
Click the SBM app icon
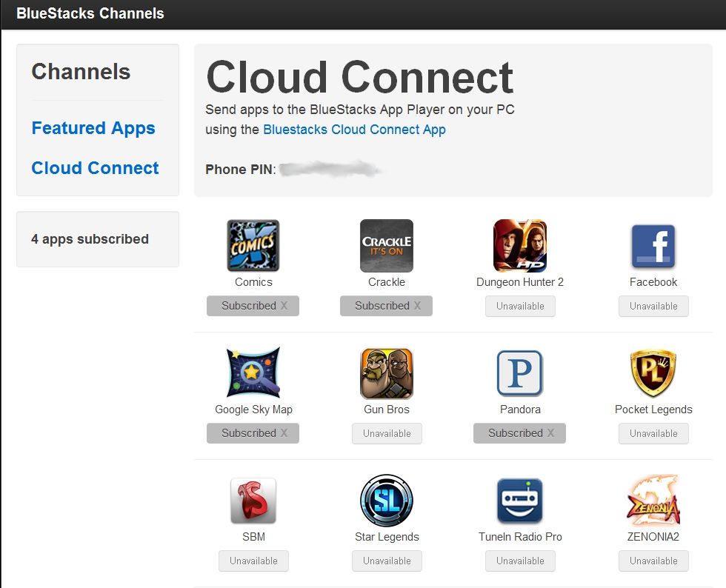point(253,500)
